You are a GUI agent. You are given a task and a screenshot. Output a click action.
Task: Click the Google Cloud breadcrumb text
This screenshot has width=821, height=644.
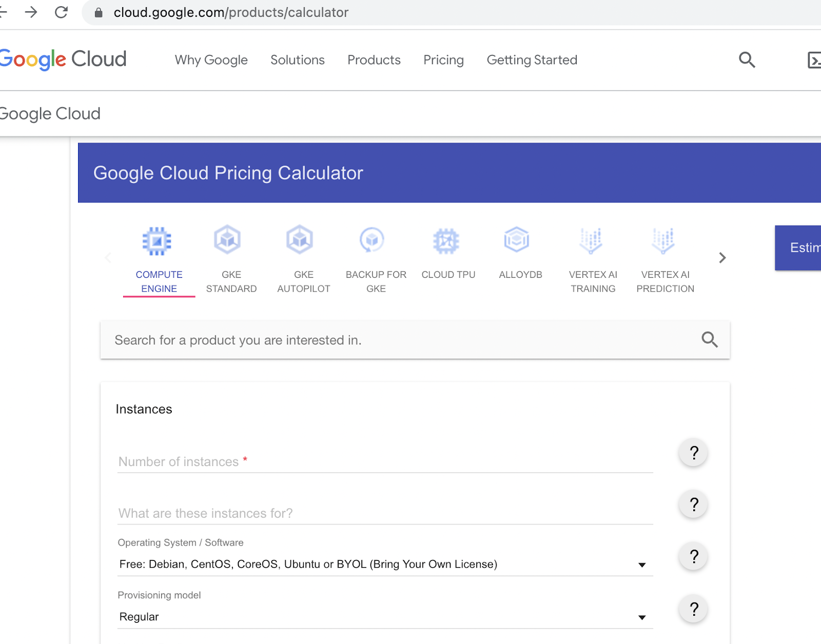50,114
